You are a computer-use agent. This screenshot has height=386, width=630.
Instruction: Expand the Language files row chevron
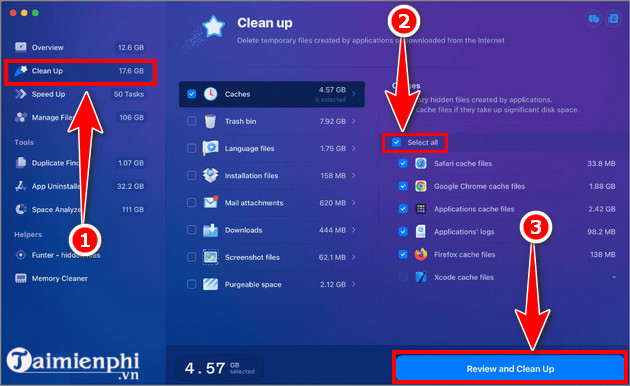354,148
